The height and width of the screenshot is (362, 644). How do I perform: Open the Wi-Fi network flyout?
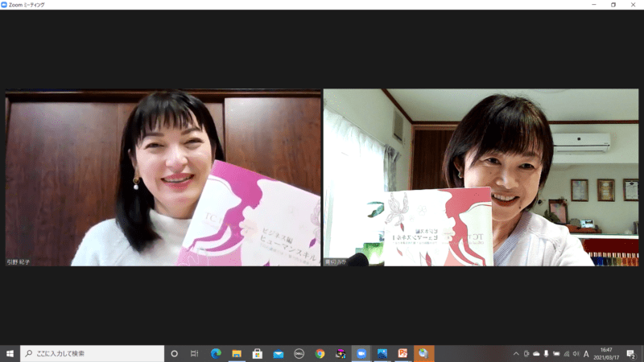click(x=566, y=353)
